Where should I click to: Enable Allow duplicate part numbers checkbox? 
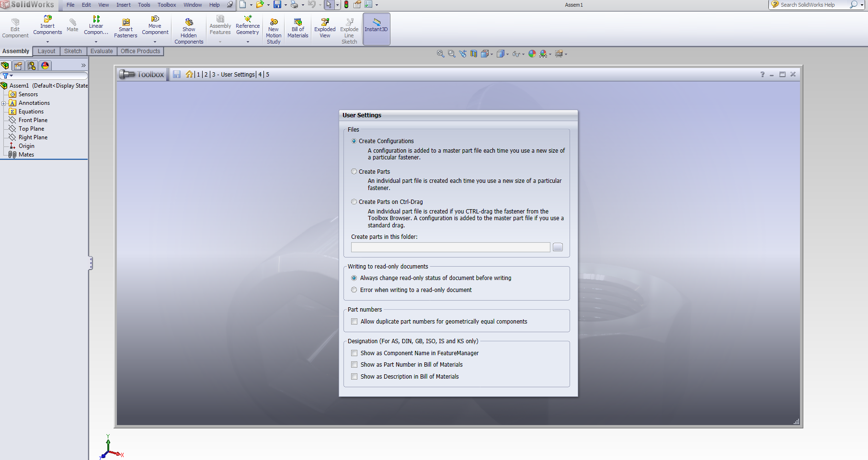click(x=354, y=322)
